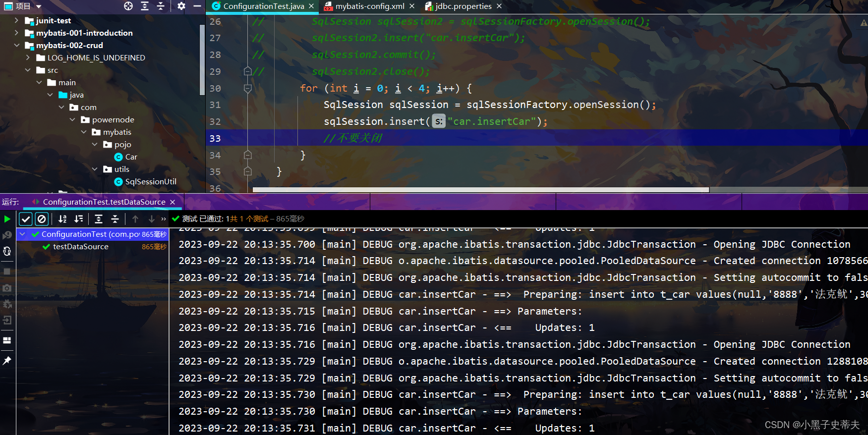The image size is (868, 435).
Task: Expand the junit-test module
Action: pos(16,20)
